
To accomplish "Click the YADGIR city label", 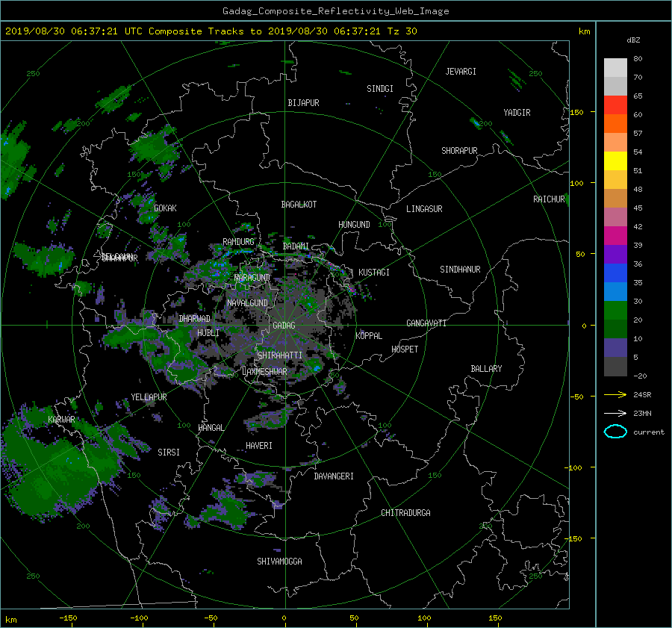I will coord(517,113).
